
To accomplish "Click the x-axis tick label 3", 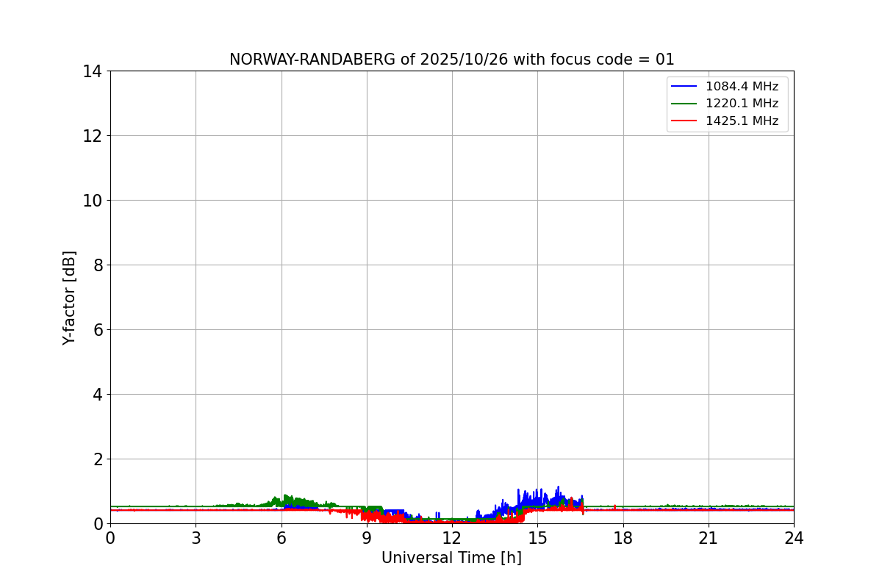I will [196, 538].
